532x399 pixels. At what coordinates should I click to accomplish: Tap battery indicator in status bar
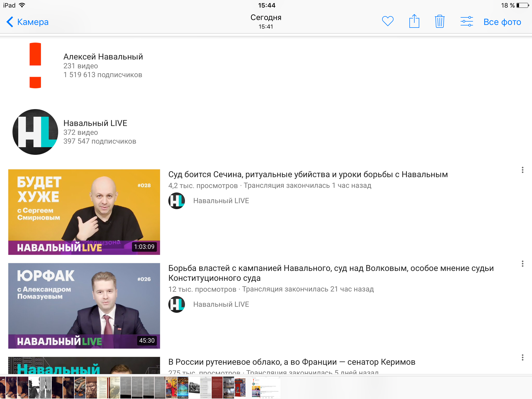[x=522, y=5]
